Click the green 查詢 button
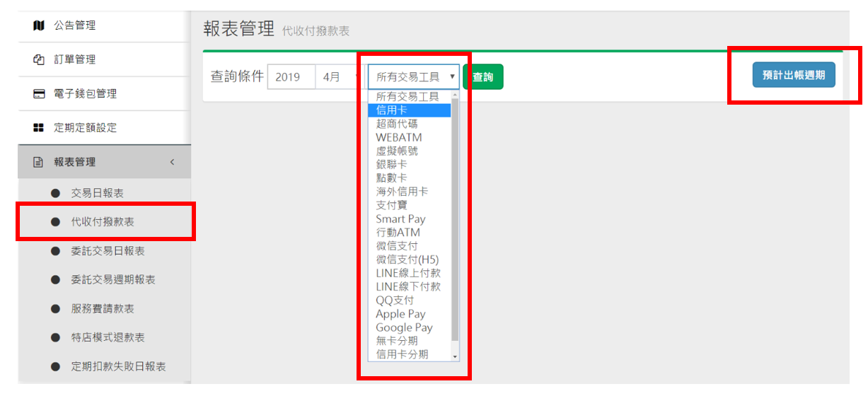Image resolution: width=868 pixels, height=396 pixels. point(483,77)
